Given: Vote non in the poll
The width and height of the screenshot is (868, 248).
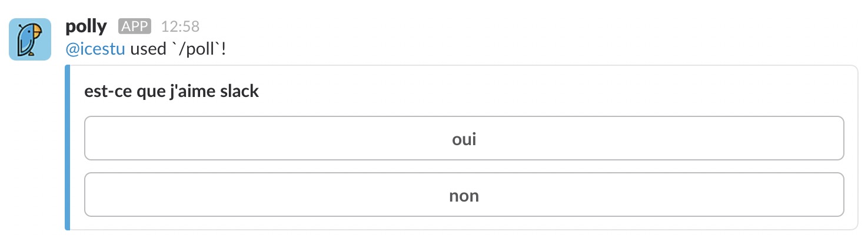Looking at the screenshot, I should click(464, 195).
